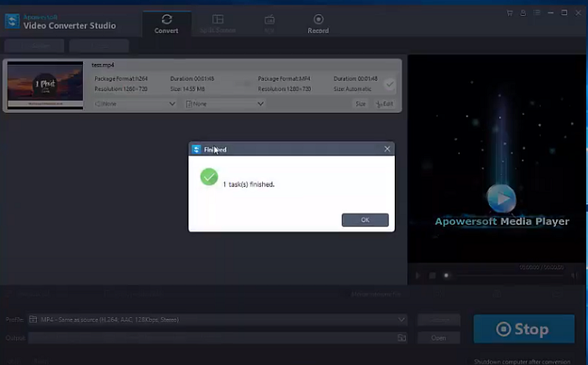The width and height of the screenshot is (588, 365).
Task: Expand the audio track None dropdown
Action: (x=134, y=103)
